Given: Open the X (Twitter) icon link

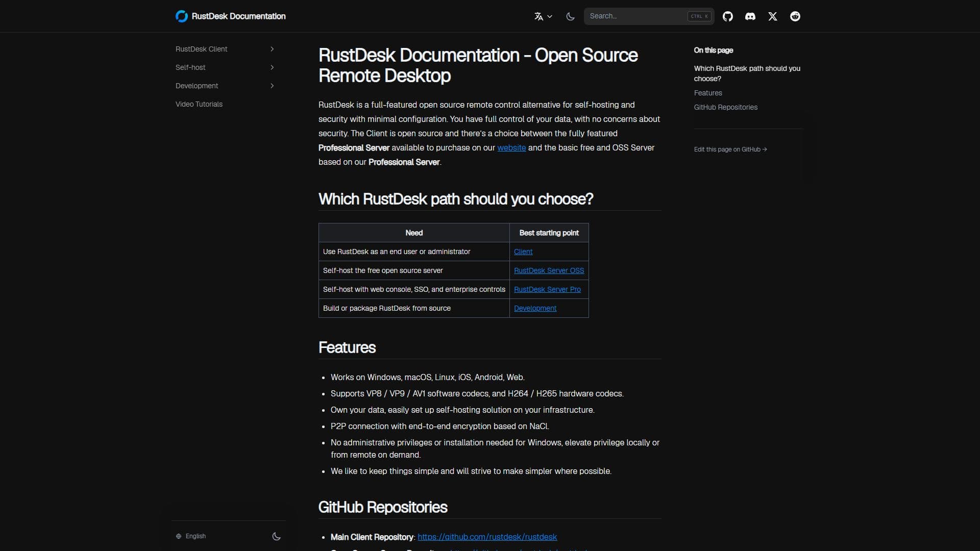Looking at the screenshot, I should coord(773,16).
